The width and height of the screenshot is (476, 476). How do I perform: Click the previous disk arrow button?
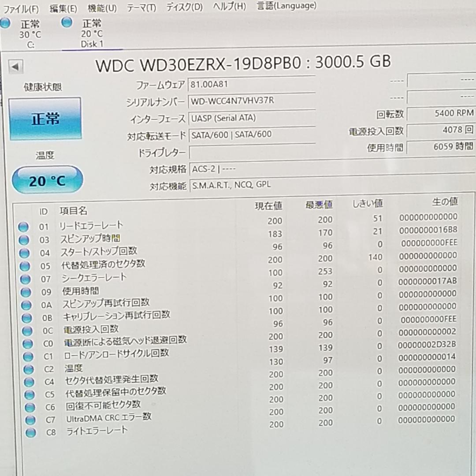click(15, 67)
